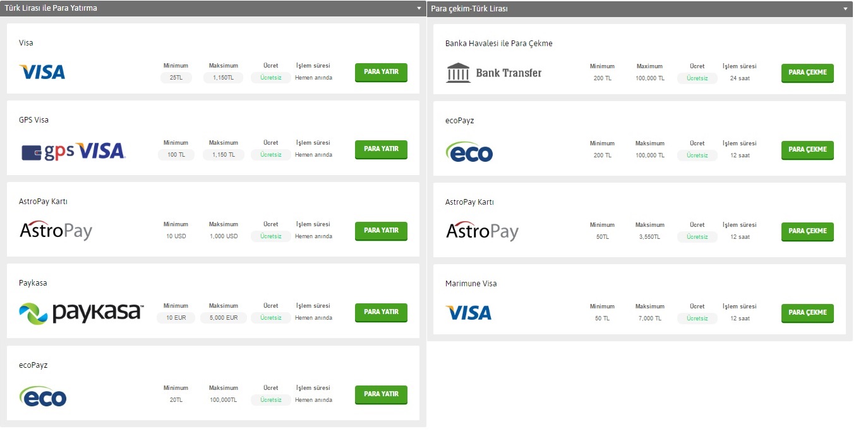Click the "5,000 EUR" maximum for Paykasa
This screenshot has width=868, height=431.
224,318
